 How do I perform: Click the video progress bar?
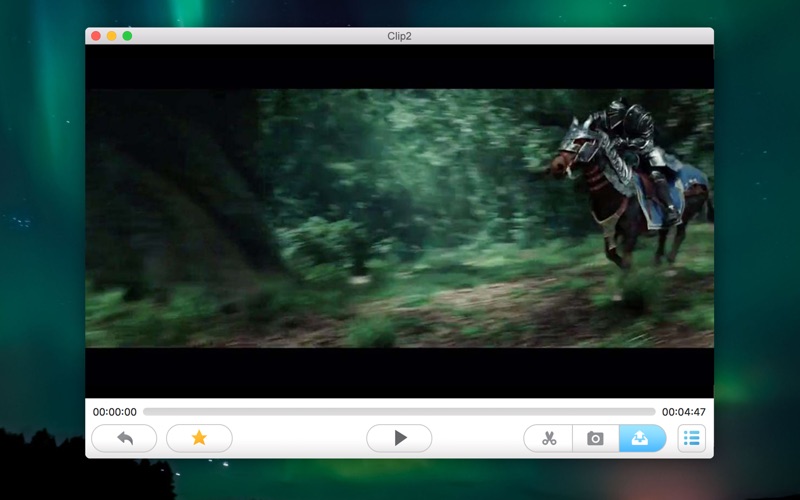tap(399, 411)
